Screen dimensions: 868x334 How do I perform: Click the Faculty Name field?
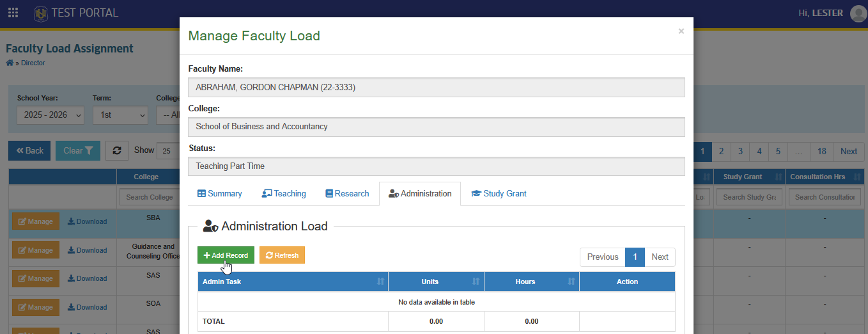437,88
